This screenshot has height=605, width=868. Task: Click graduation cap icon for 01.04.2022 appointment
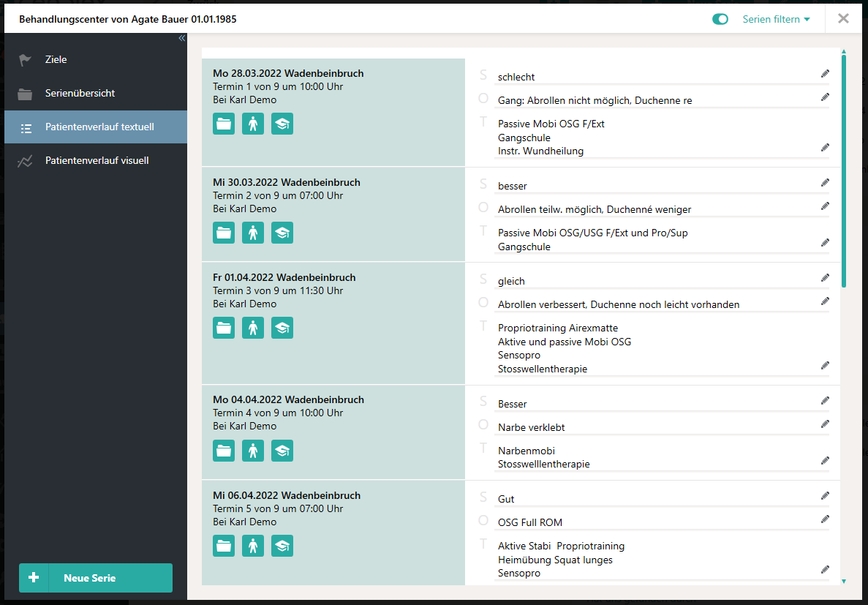[x=282, y=328]
